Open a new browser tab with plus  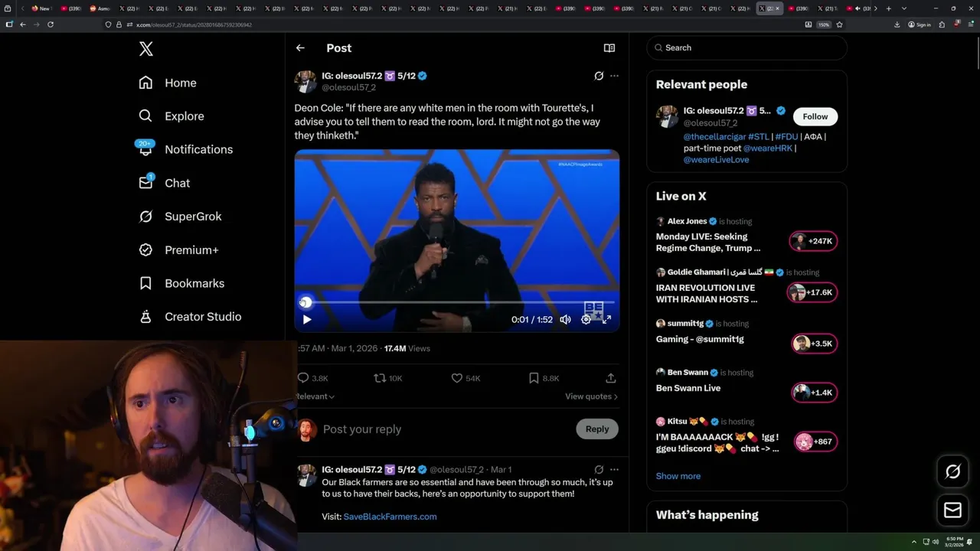point(888,8)
